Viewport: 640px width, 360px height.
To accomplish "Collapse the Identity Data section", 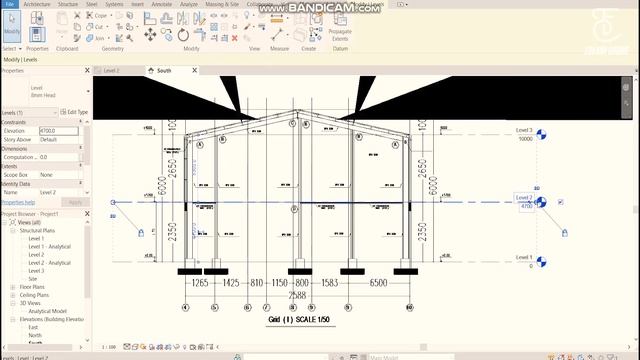I will tap(80, 184).
